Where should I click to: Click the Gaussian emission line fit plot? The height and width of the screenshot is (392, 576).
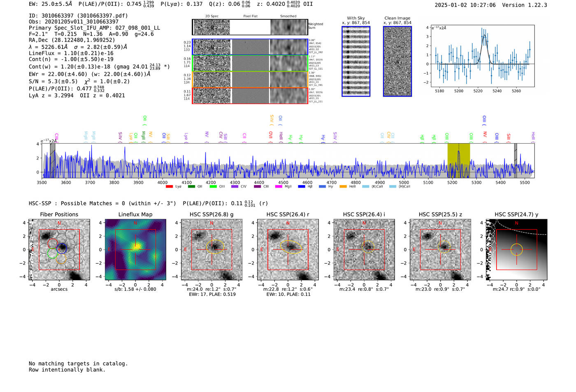[482, 56]
